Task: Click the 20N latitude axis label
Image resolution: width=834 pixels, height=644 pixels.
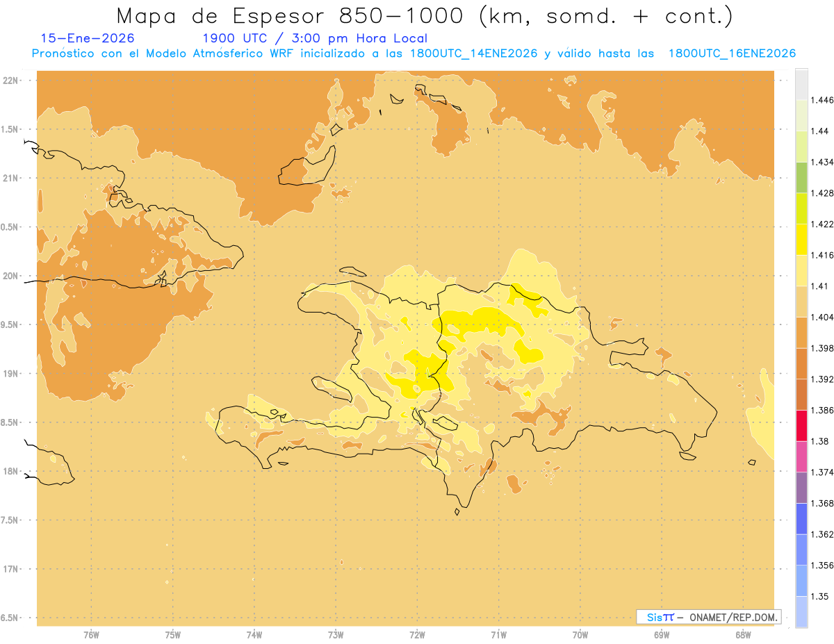Action: pyautogui.click(x=10, y=276)
